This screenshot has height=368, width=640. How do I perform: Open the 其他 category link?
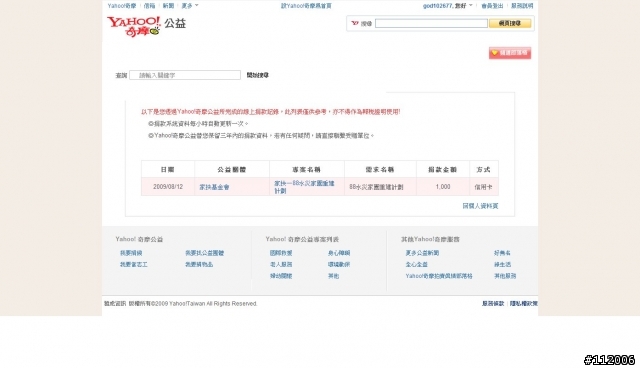coord(333,276)
